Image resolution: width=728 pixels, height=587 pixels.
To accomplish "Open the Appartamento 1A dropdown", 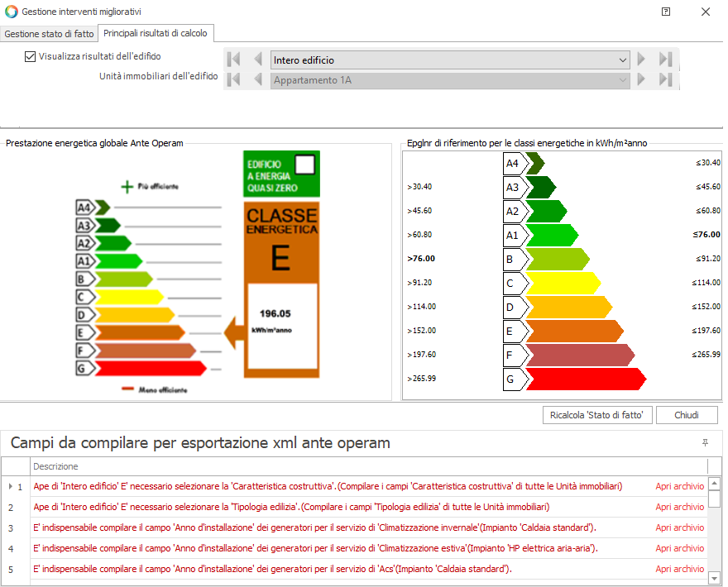I will 622,80.
